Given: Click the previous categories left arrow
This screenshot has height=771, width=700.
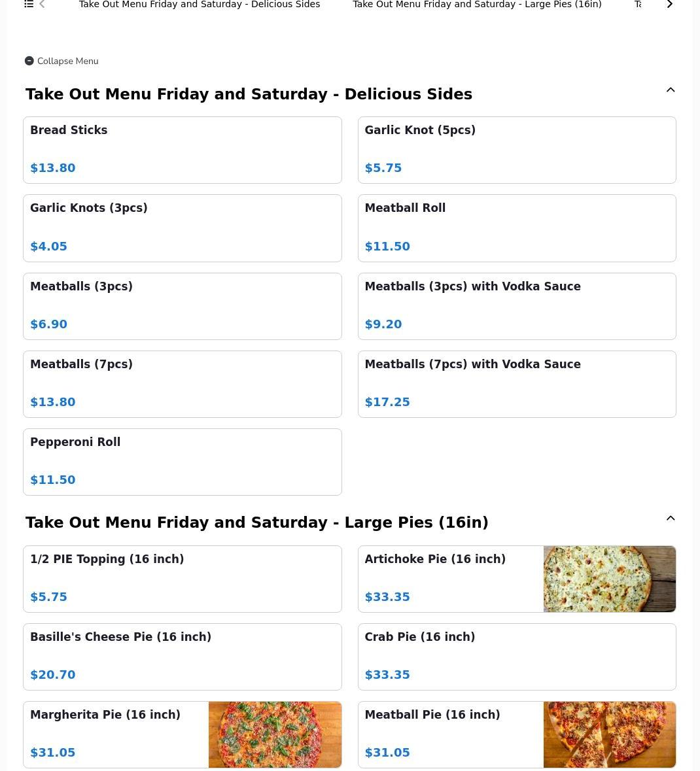Looking at the screenshot, I should tap(43, 5).
